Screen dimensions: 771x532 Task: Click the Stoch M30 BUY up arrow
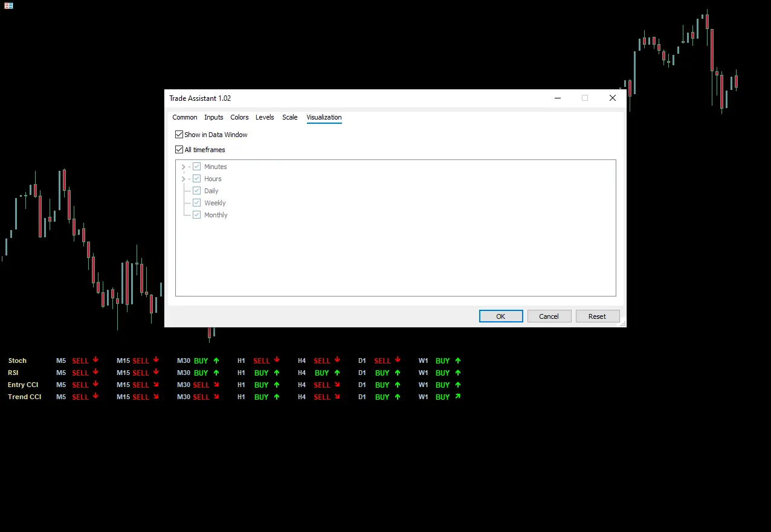click(216, 361)
